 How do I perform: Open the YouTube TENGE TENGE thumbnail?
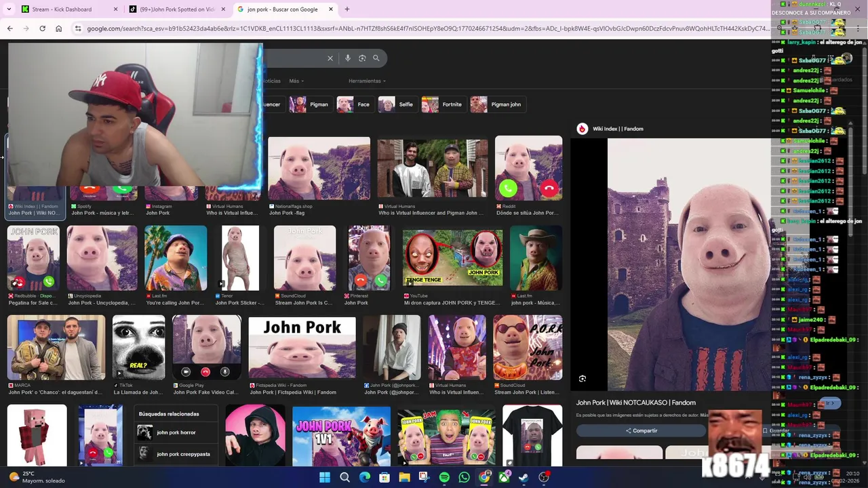tap(453, 257)
